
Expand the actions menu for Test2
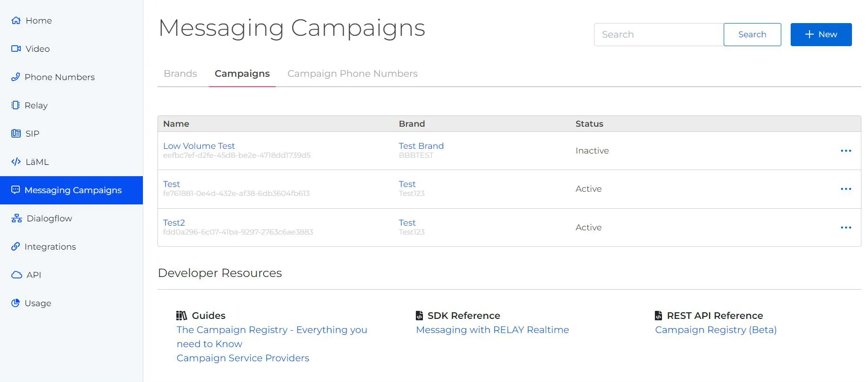point(846,228)
